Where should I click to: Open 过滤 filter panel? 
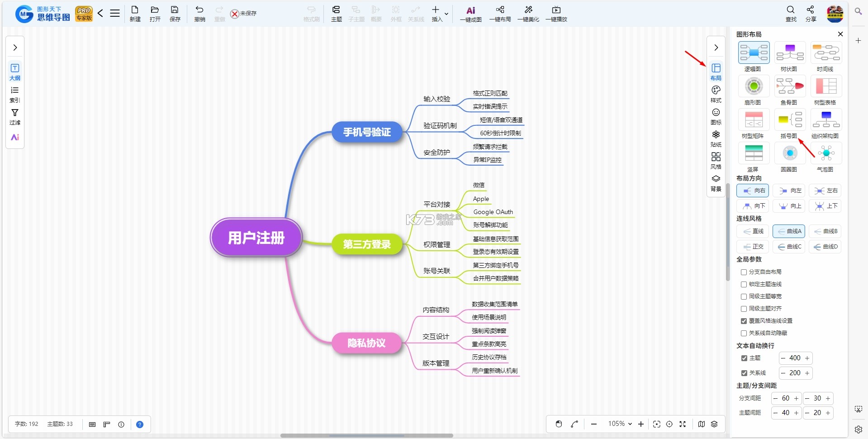click(x=15, y=116)
